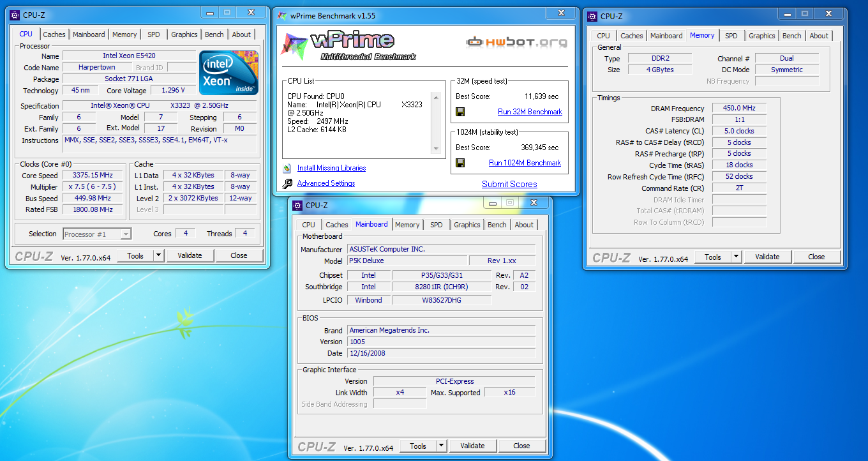Screen dimensions: 868x461
Task: Open About tab in CPU window
Action: pyautogui.click(x=241, y=34)
